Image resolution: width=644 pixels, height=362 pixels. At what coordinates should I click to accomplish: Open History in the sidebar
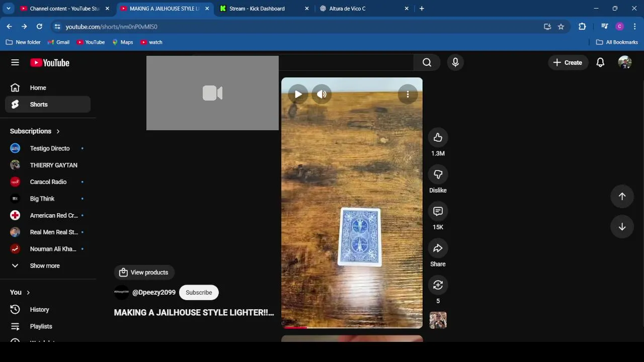(48, 310)
